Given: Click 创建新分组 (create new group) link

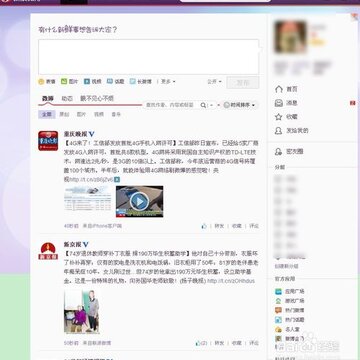Looking at the screenshot, I should pos(286,266).
